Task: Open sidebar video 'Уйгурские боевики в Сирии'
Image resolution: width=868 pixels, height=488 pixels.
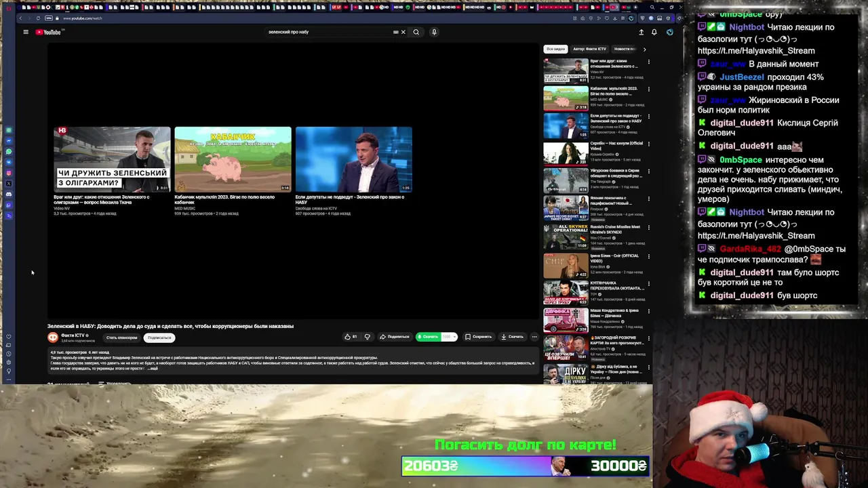Action: (x=593, y=181)
